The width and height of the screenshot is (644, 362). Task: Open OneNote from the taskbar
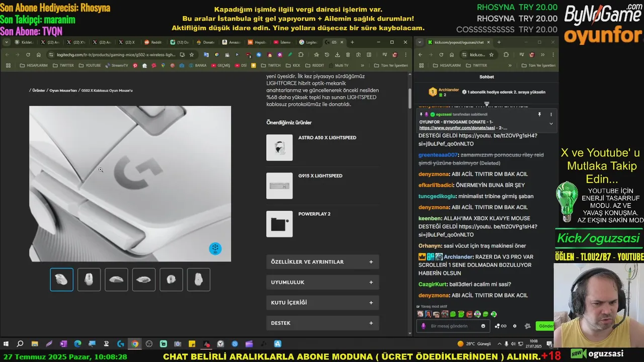pos(63,344)
